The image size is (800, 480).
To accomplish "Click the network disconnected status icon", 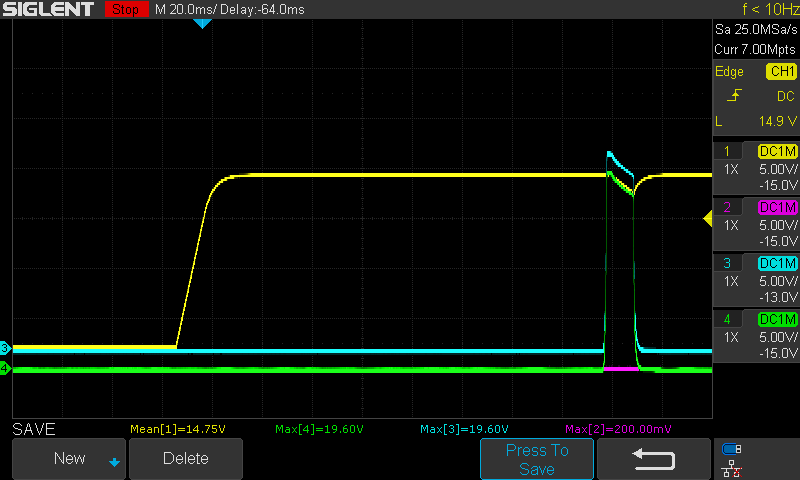I will 732,469.
